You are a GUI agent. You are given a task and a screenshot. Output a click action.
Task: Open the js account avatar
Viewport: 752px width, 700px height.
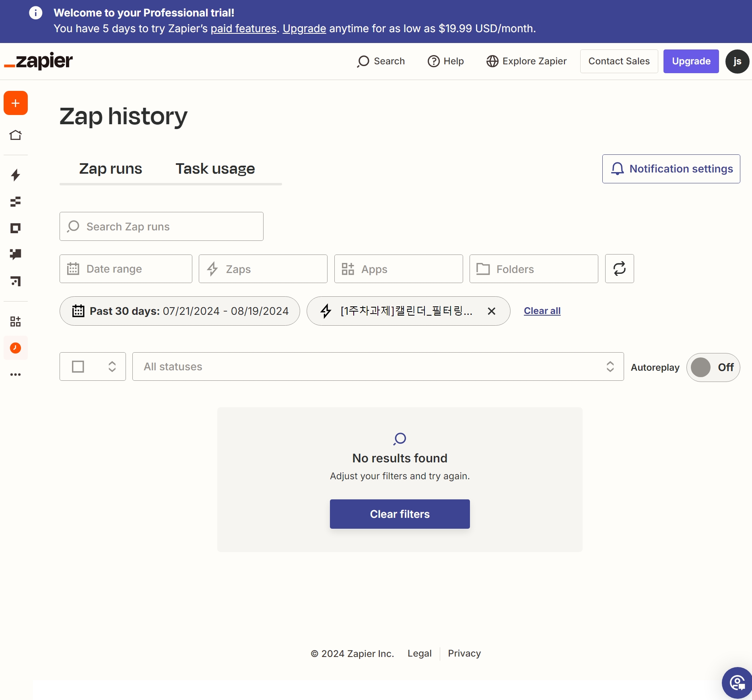click(737, 61)
